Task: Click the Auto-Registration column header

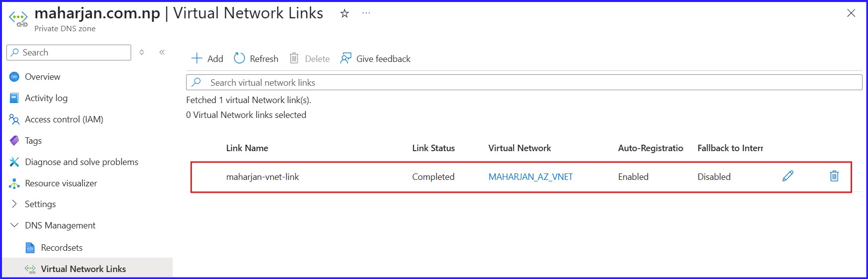Action: pyautogui.click(x=651, y=148)
